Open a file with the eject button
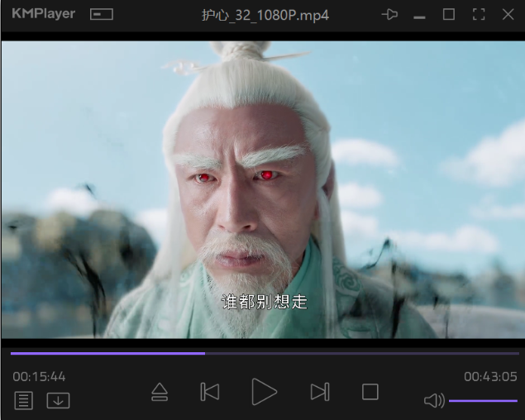 pos(160,393)
